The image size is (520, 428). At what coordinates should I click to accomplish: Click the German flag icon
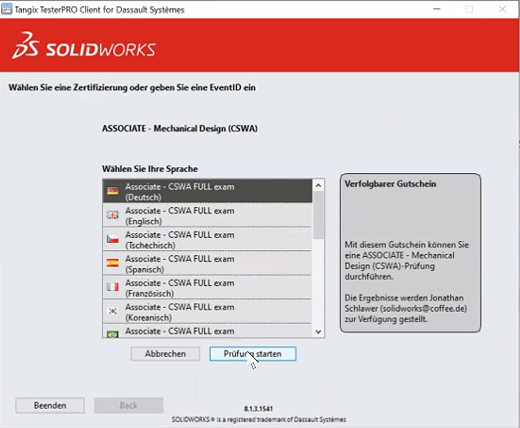(x=113, y=191)
